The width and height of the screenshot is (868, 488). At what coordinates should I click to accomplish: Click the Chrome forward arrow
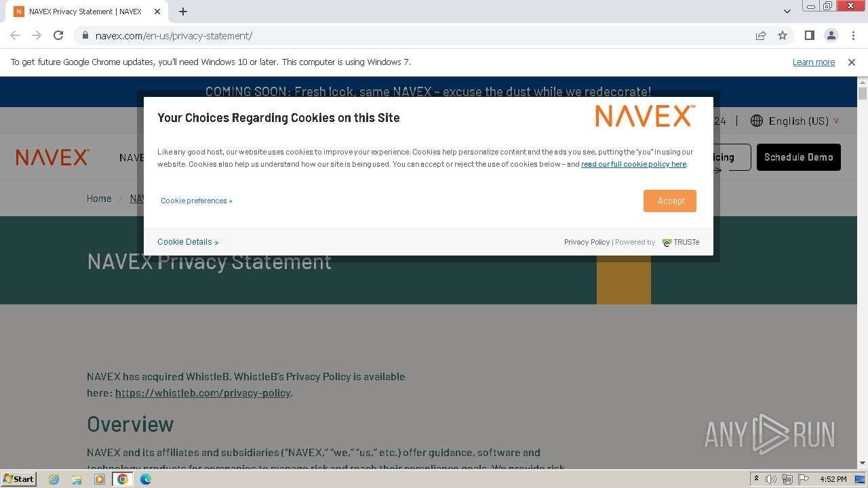(37, 35)
